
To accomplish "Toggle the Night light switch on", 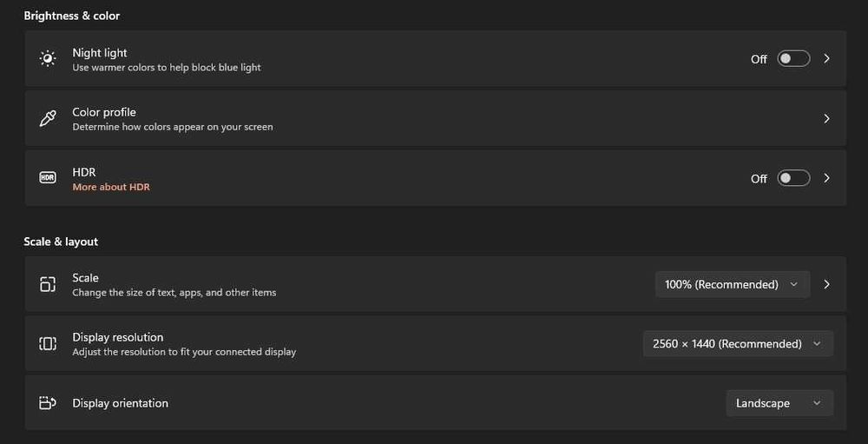I will pyautogui.click(x=793, y=59).
